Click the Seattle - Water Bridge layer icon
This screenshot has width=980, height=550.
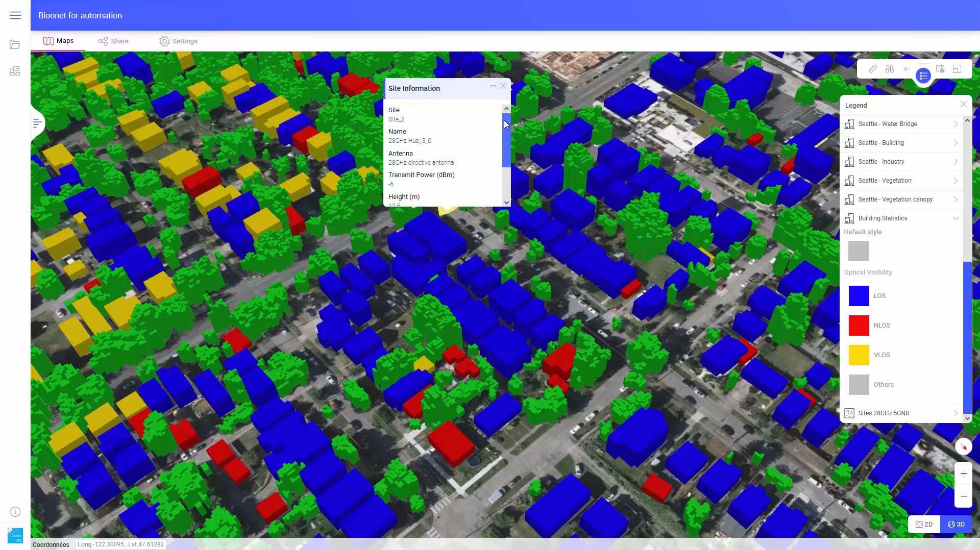(849, 124)
